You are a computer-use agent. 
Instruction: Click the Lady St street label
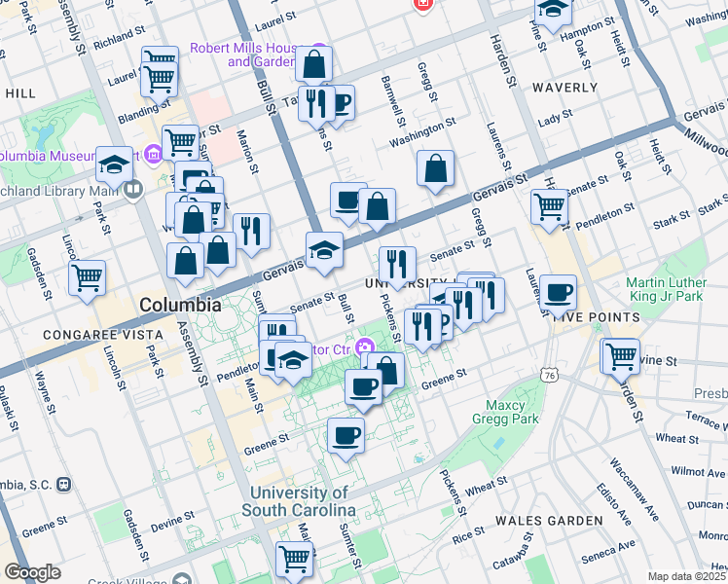click(556, 118)
